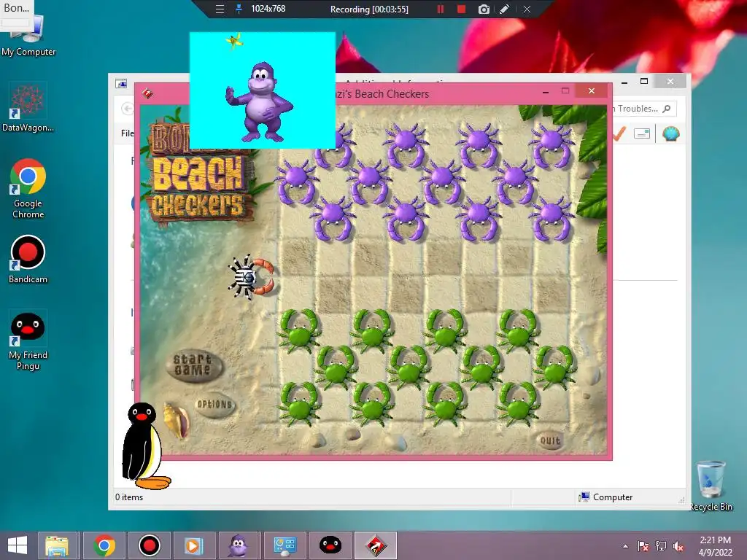Click the '0 items' status bar text
Viewport: 747px width, 560px height.
coord(129,497)
